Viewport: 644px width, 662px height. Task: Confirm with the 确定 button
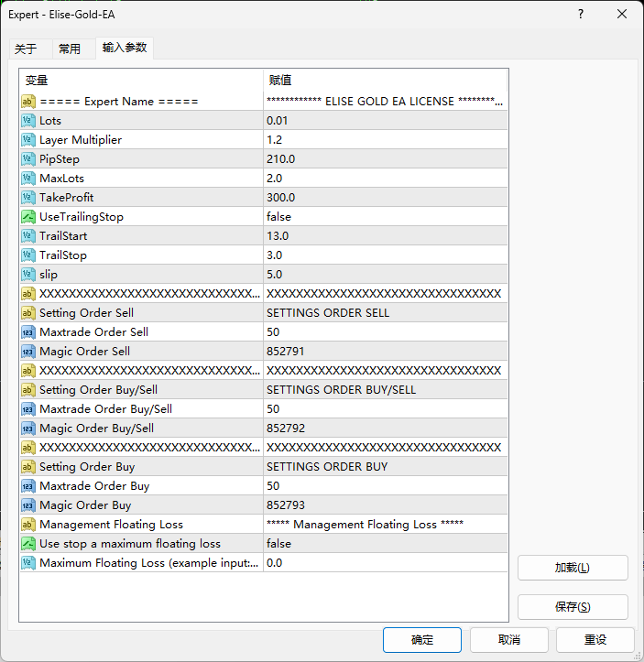tap(422, 640)
